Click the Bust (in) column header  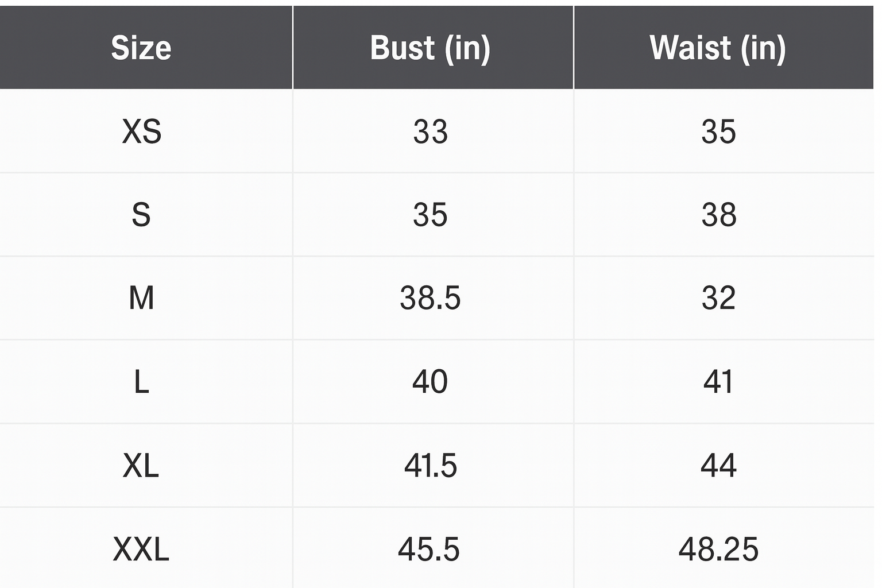pyautogui.click(x=431, y=48)
